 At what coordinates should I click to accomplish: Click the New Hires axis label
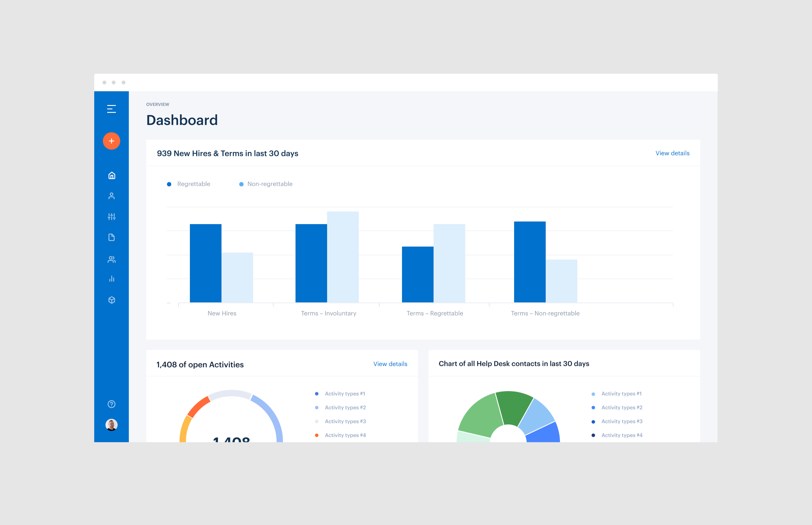point(222,313)
